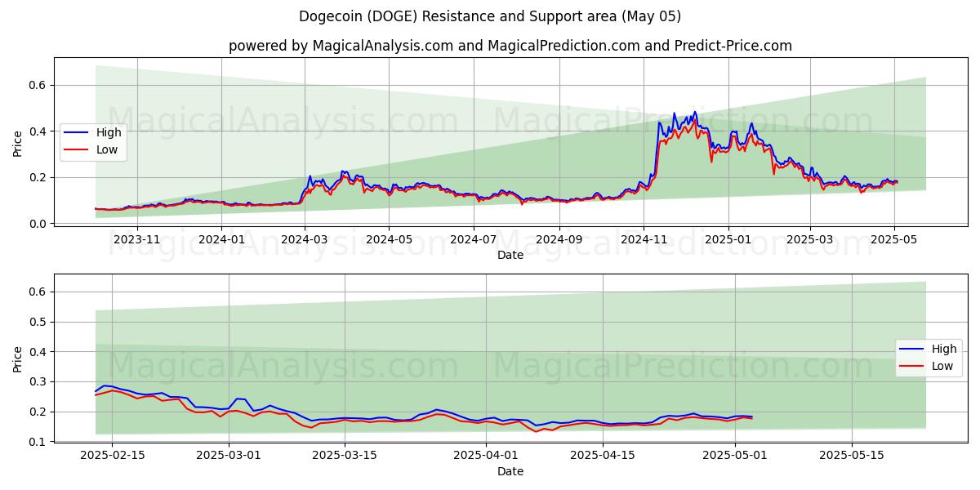The image size is (980, 490).
Task: Click 'High' in the top chart legend
Action: tap(108, 132)
